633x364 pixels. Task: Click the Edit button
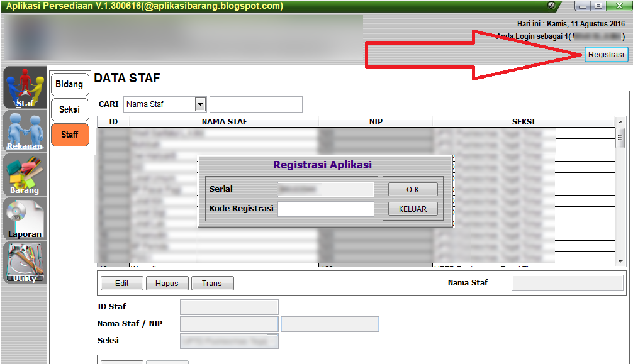pyautogui.click(x=122, y=284)
